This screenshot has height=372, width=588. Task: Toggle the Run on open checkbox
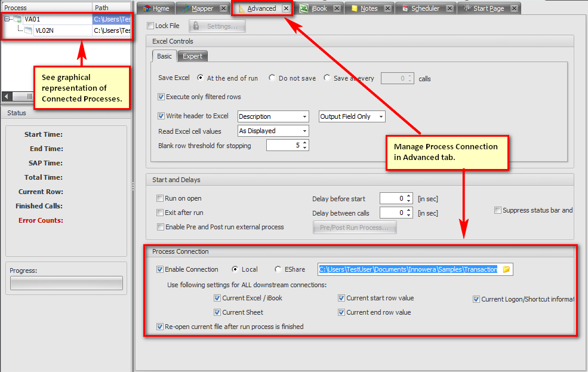pos(160,198)
